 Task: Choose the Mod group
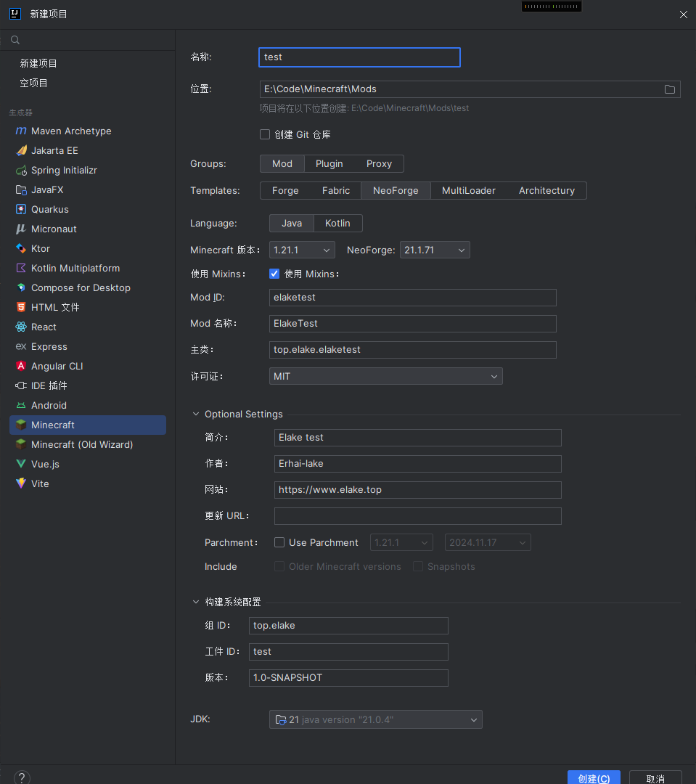pyautogui.click(x=282, y=164)
